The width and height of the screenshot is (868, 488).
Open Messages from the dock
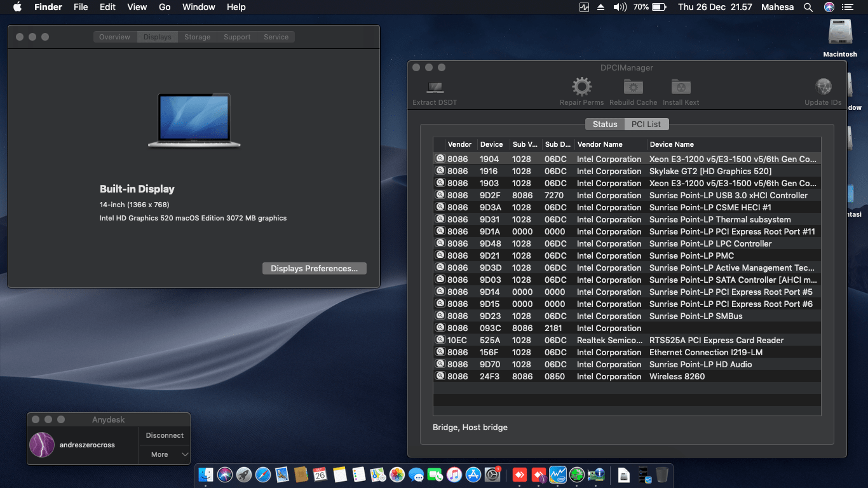[x=416, y=474]
